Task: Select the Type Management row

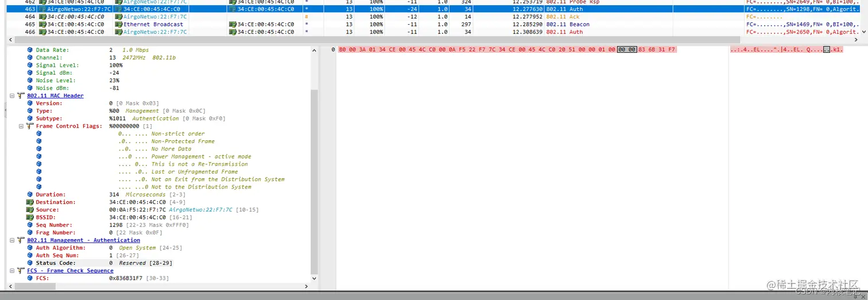Action: click(116, 111)
